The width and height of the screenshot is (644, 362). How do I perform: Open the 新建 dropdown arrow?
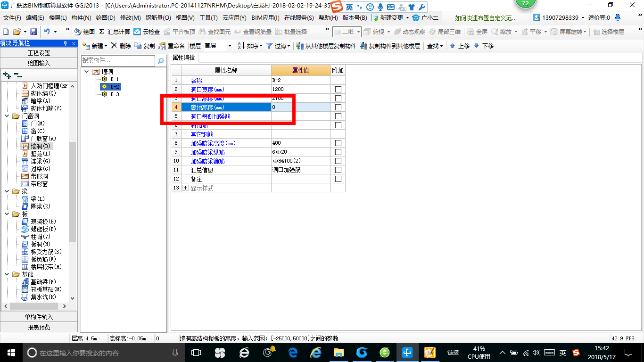106,46
